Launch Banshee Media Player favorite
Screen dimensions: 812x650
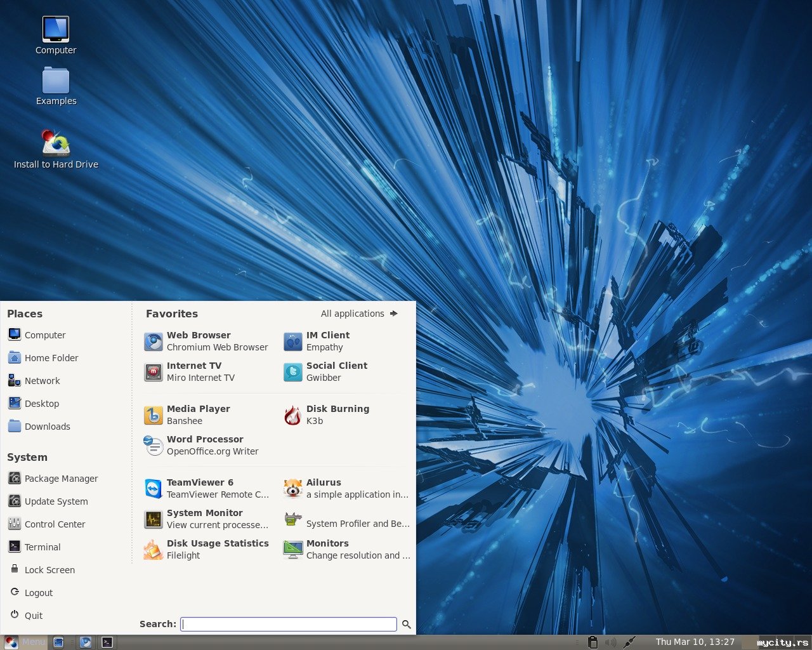[x=187, y=415]
